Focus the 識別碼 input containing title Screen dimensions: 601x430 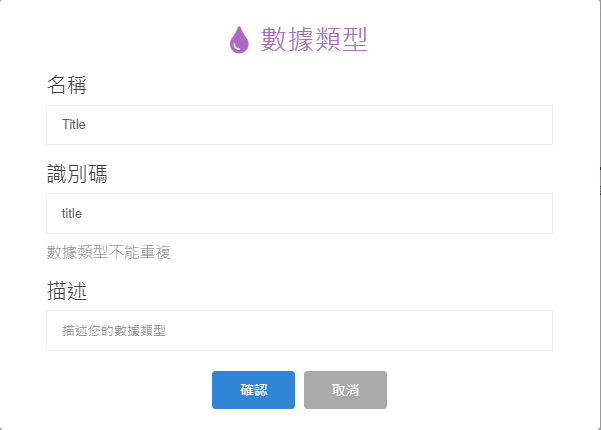299,213
